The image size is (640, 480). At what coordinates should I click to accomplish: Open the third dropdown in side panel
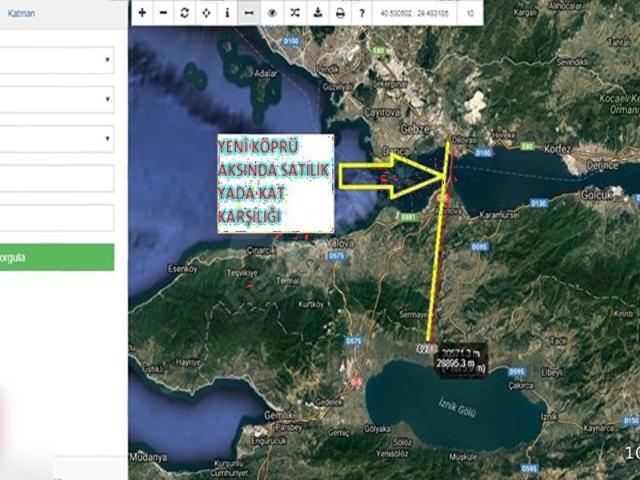click(56, 139)
